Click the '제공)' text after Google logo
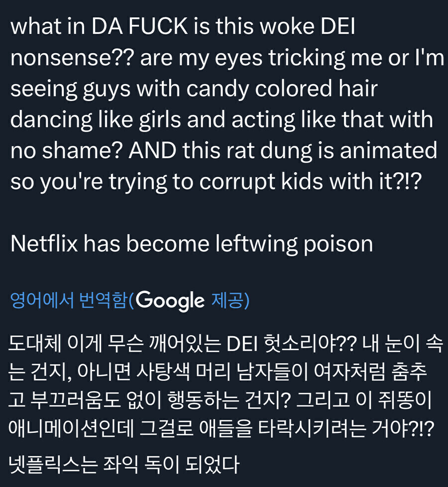The image size is (448, 487). point(230,300)
